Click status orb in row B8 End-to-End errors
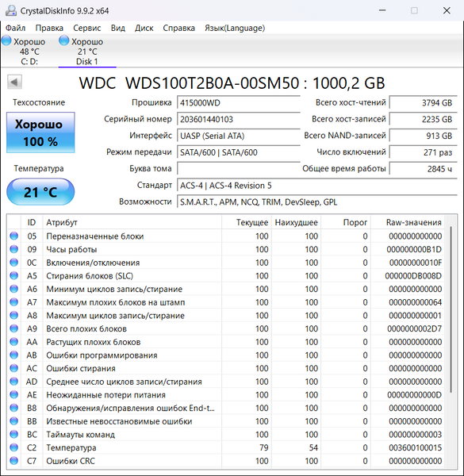The height and width of the screenshot is (476, 464). (x=14, y=408)
